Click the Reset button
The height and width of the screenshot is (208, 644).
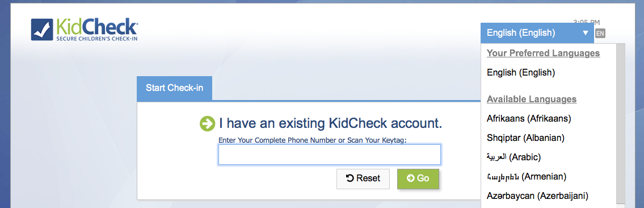tap(363, 178)
